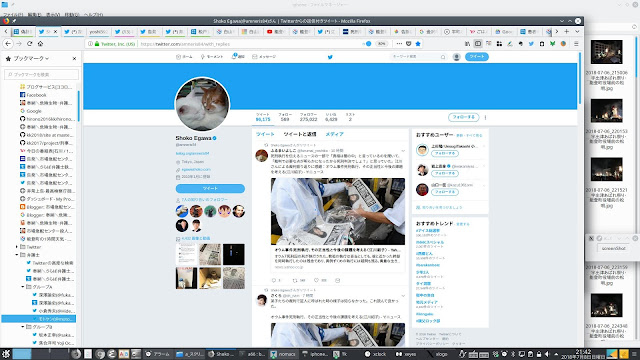Click the フォローする button on the profile bar
640x360 pixels.
pyautogui.click(x=464, y=117)
